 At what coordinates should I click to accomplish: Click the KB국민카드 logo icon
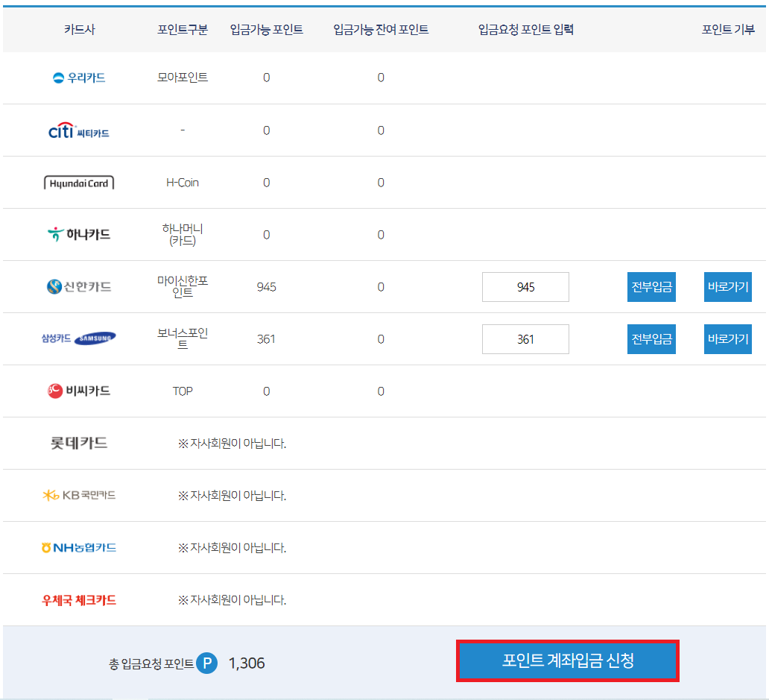[77, 495]
